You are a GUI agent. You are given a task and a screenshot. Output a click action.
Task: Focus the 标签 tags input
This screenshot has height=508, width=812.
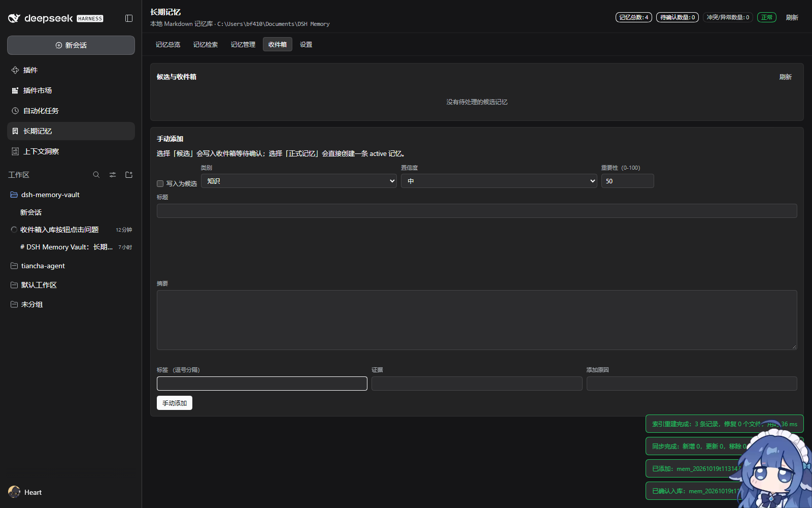pos(262,384)
